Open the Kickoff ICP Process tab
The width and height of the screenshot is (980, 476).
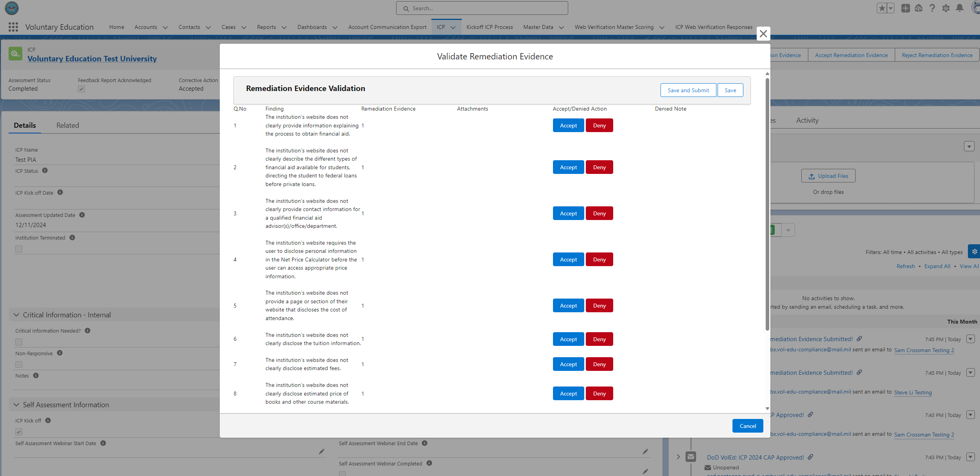tap(489, 27)
